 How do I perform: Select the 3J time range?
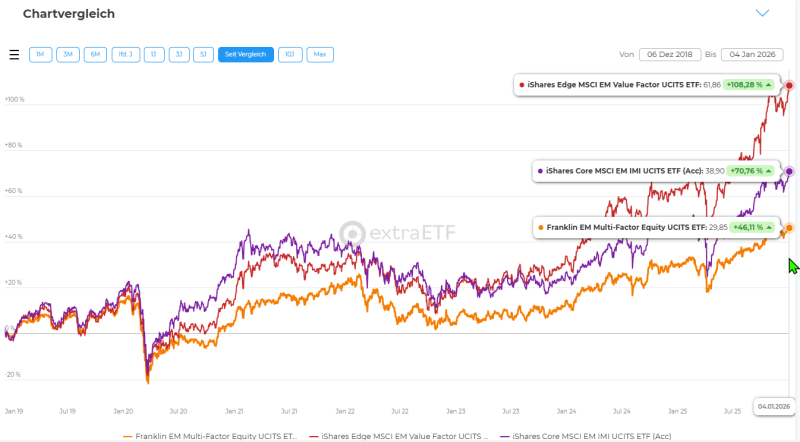[177, 54]
